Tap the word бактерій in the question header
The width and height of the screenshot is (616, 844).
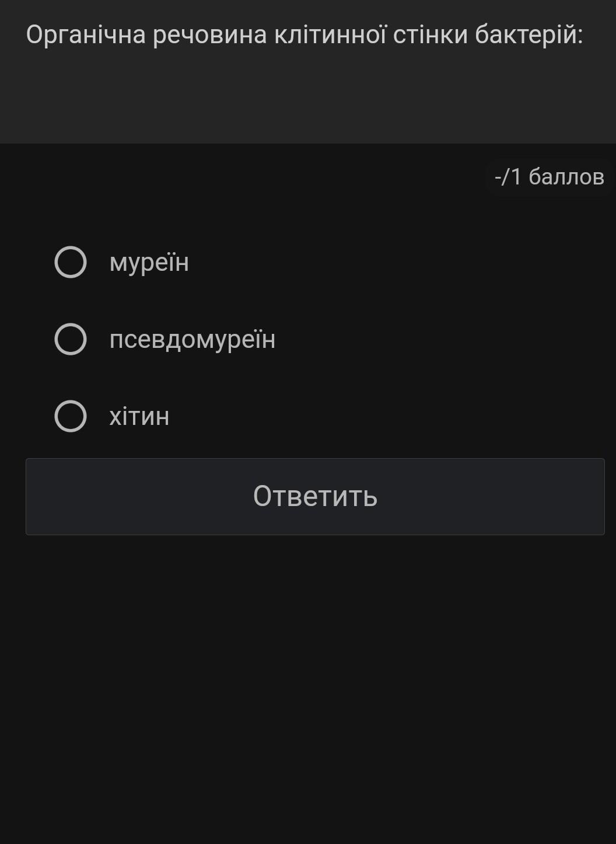coord(528,35)
